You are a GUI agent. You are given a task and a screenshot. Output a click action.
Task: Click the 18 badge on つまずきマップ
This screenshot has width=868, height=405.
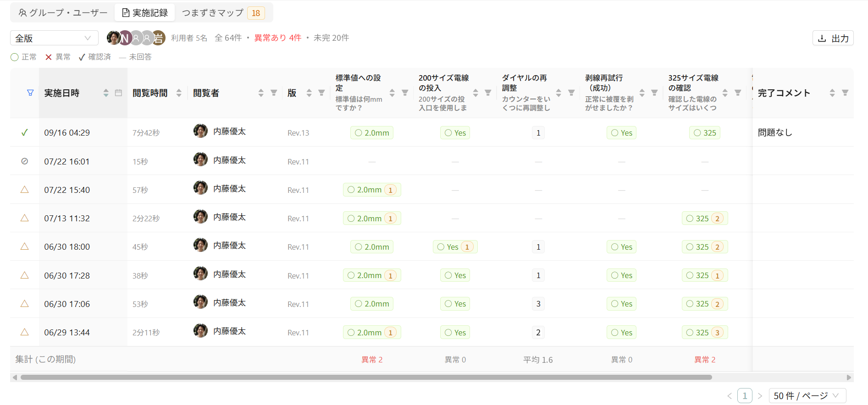click(x=256, y=13)
